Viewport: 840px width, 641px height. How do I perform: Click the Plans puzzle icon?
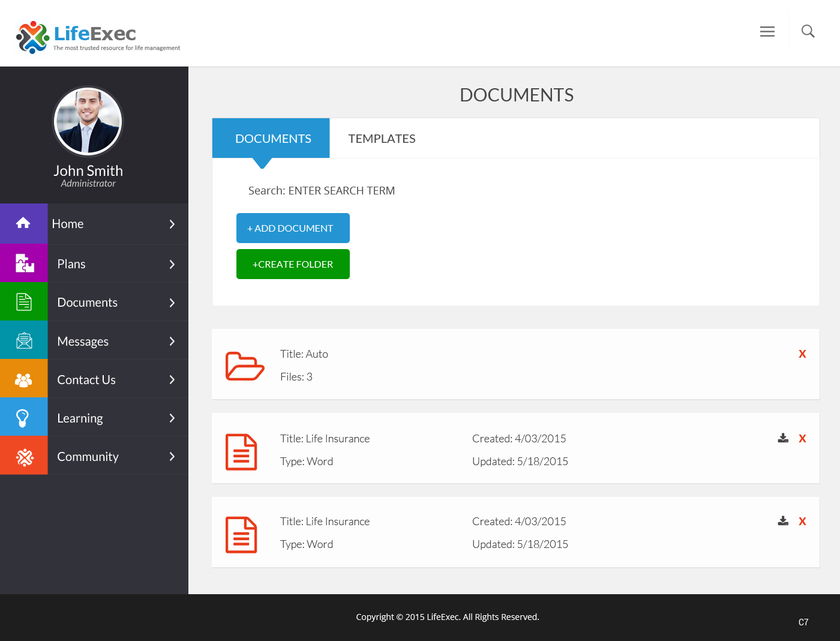23,263
